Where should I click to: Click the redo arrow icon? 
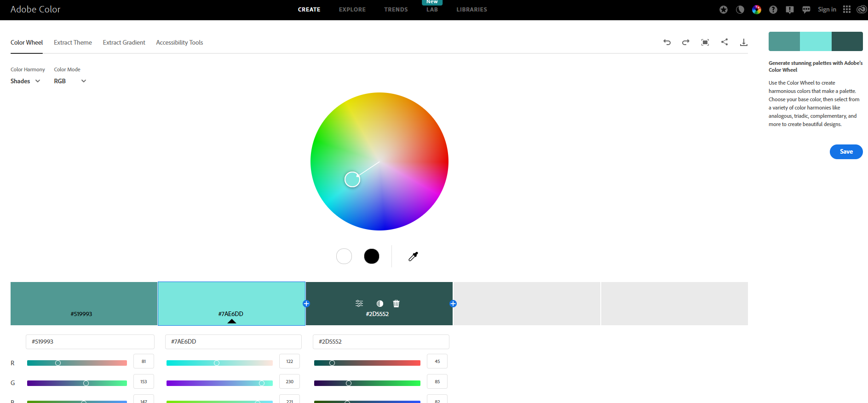pos(685,42)
